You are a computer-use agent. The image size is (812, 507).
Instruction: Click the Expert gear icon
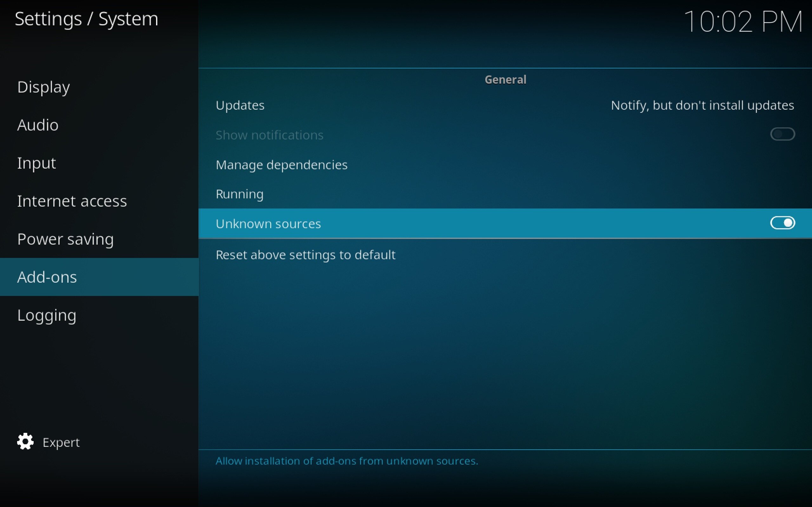[x=25, y=442]
